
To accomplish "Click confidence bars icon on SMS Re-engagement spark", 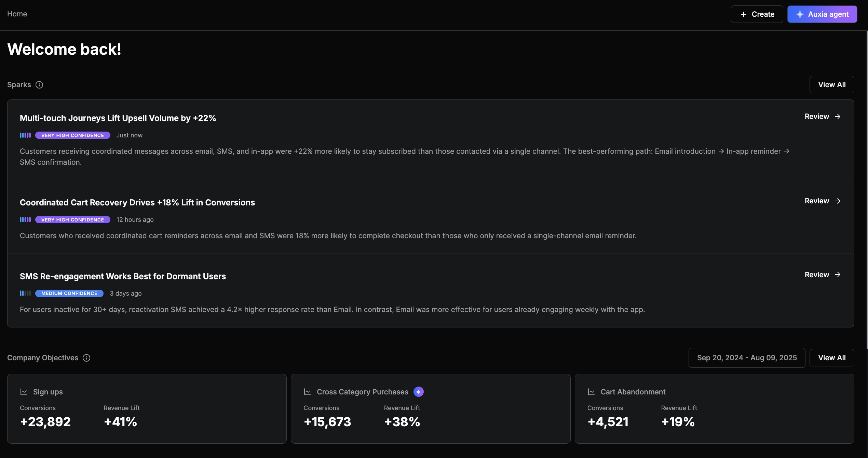I will pyautogui.click(x=25, y=293).
